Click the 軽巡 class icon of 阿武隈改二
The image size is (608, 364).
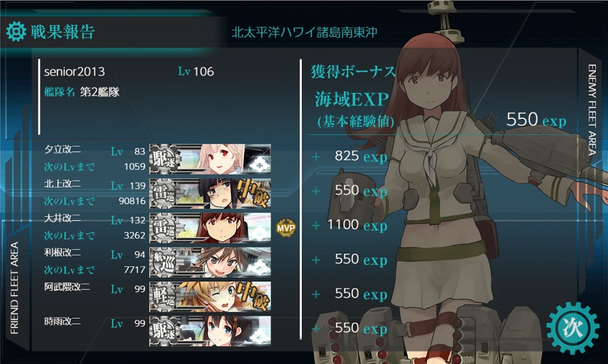pos(165,296)
